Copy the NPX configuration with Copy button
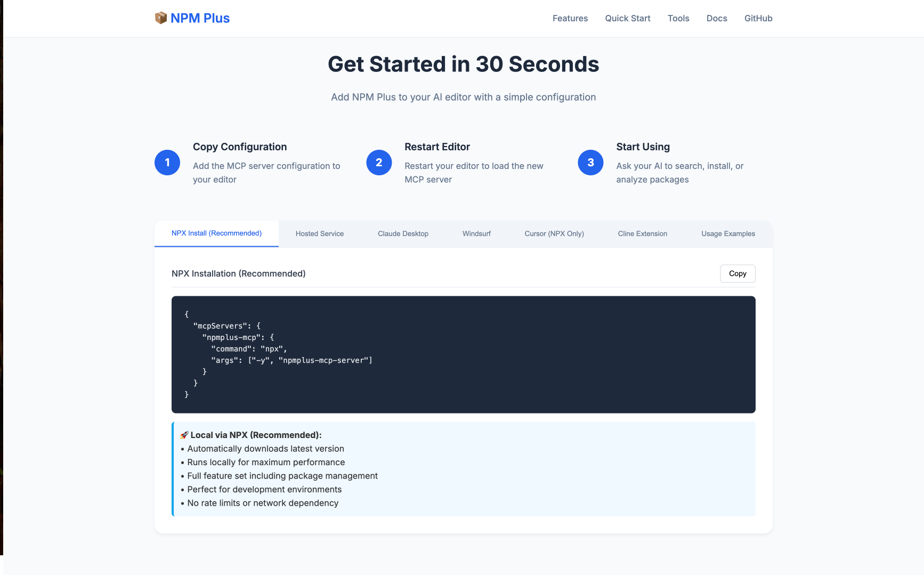The image size is (924, 575). [x=737, y=273]
